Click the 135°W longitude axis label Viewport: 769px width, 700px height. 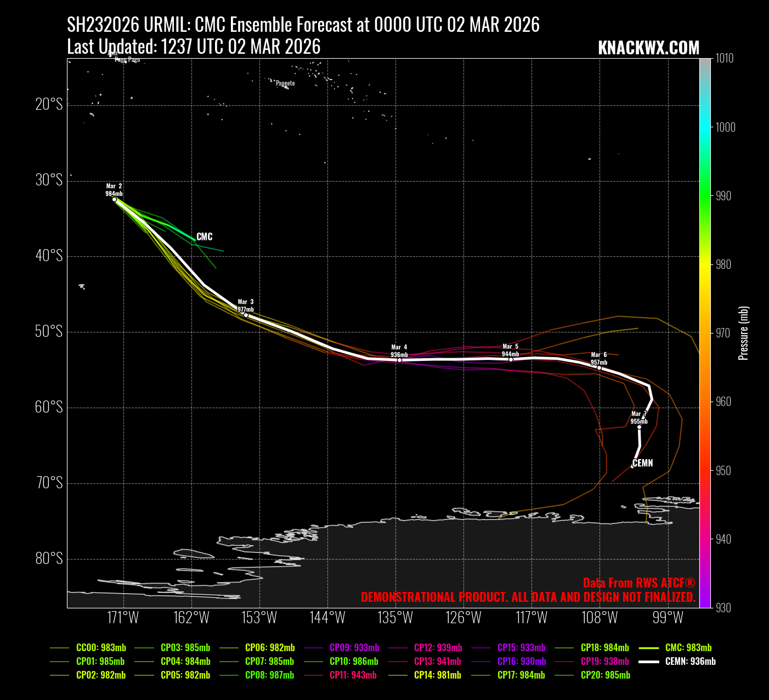click(395, 618)
